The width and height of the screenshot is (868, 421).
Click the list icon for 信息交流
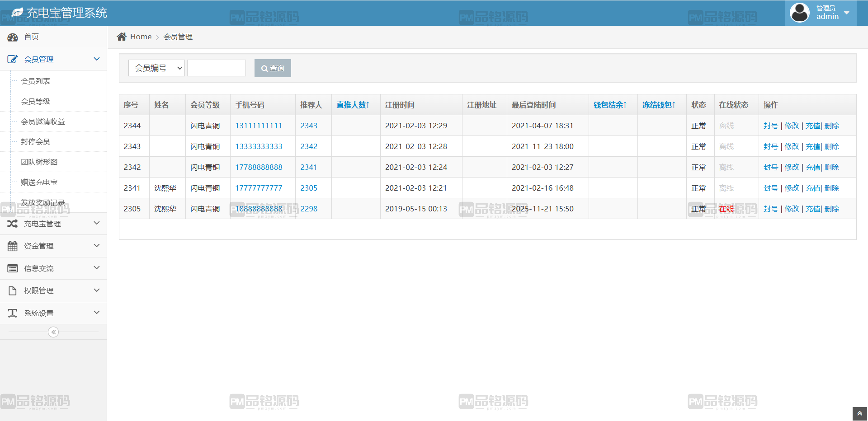click(x=13, y=268)
